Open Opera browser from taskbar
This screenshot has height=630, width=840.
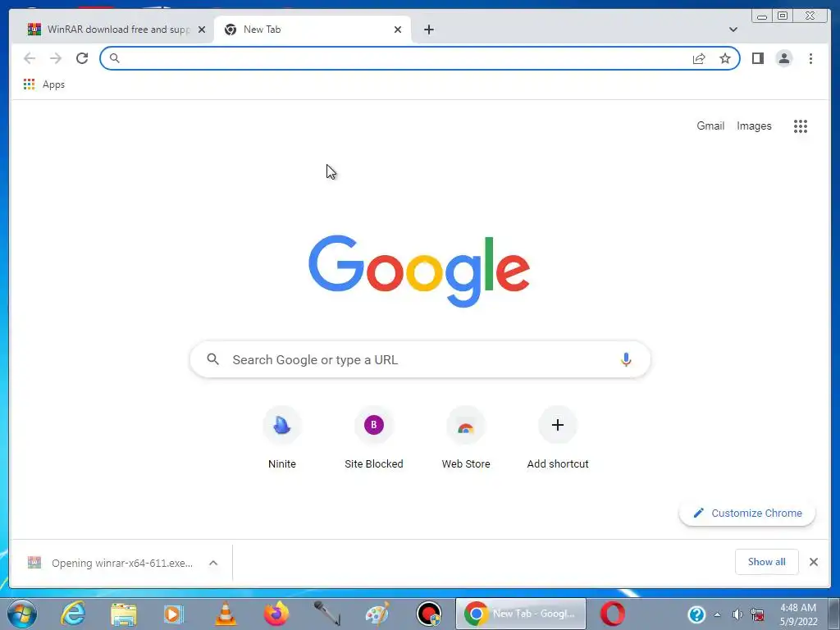(612, 614)
